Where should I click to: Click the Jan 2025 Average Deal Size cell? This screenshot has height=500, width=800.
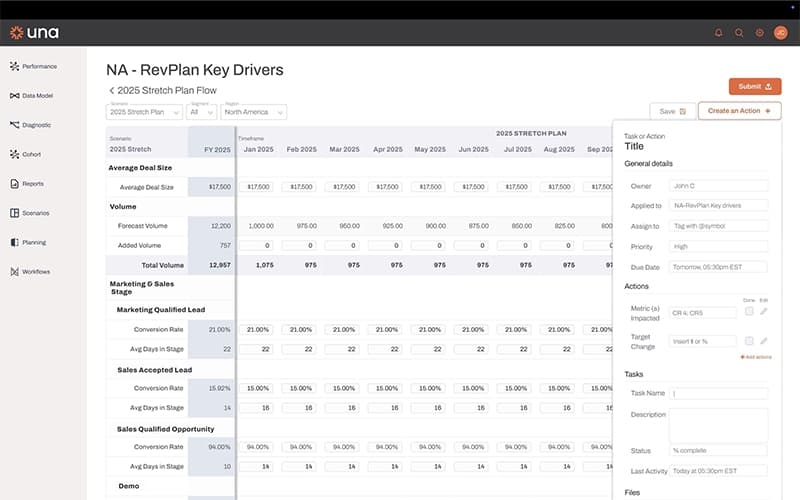257,187
